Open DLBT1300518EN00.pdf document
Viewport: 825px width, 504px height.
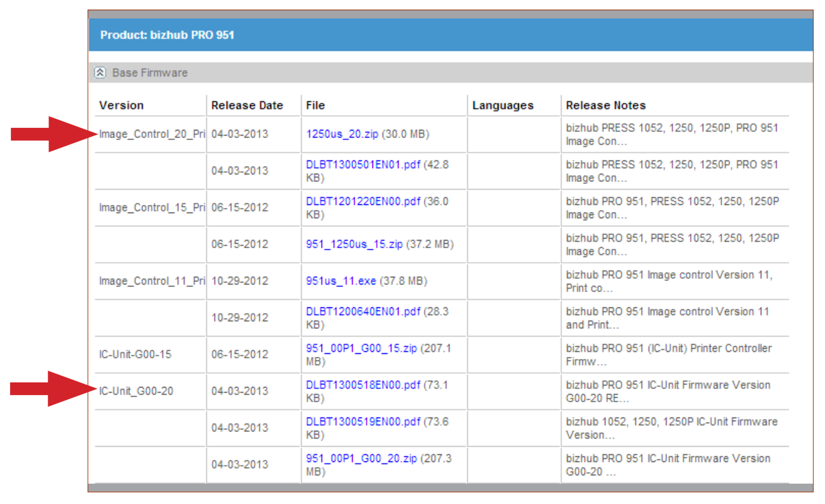coord(363,385)
